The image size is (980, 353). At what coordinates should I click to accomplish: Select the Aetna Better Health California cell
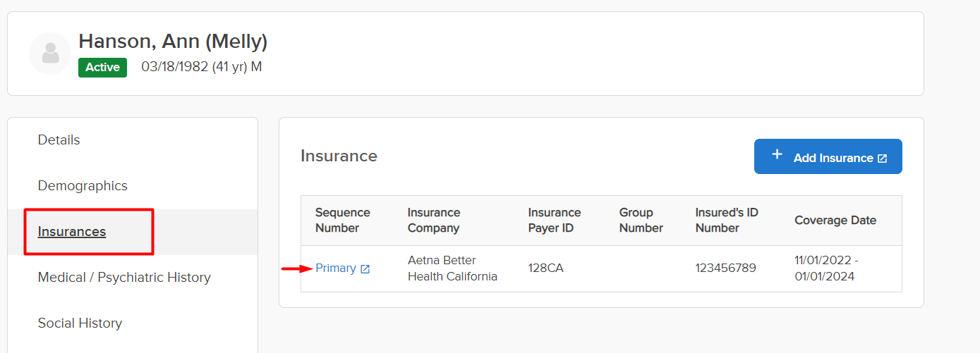(452, 268)
